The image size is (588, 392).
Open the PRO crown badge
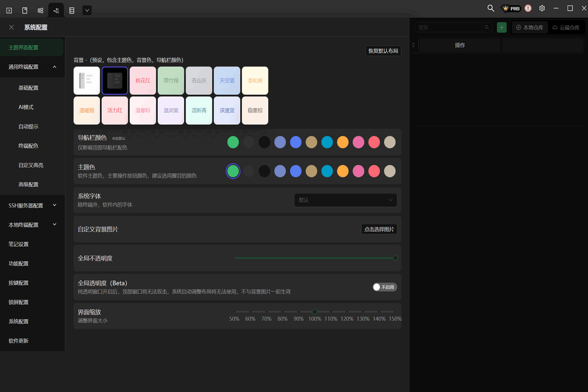(x=511, y=9)
